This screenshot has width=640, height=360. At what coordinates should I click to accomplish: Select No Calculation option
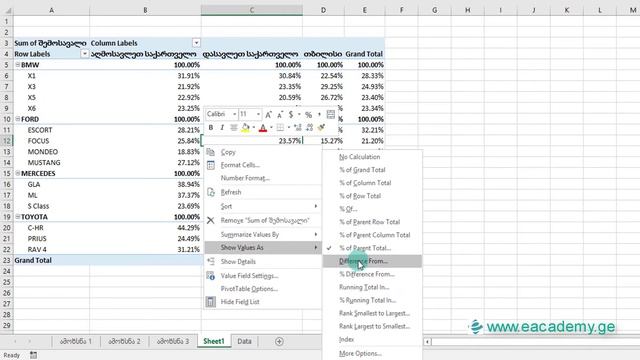point(372,157)
